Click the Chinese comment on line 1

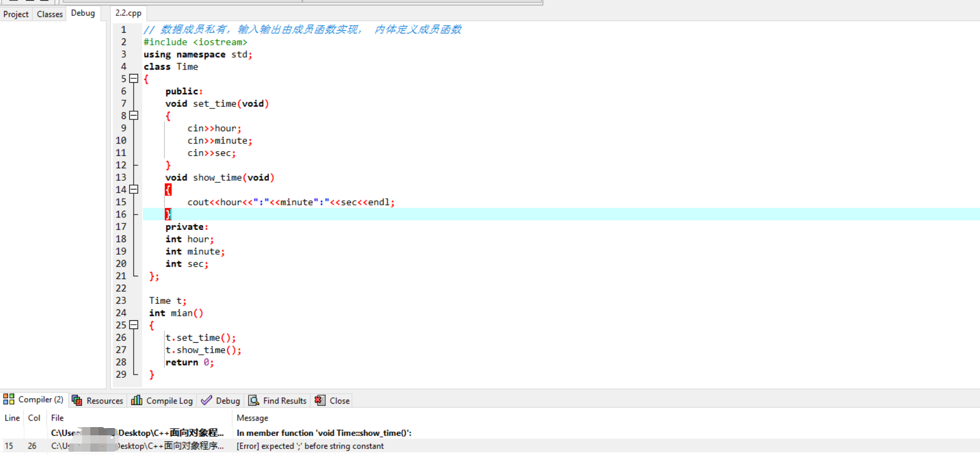coord(303,30)
